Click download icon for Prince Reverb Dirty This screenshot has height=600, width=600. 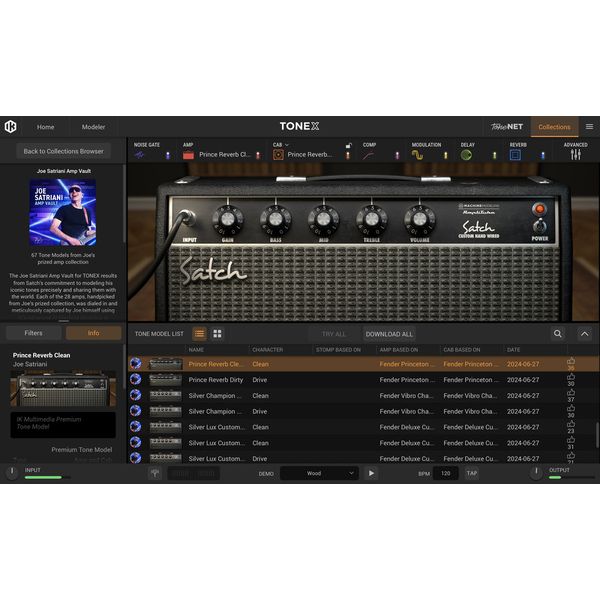[135, 379]
